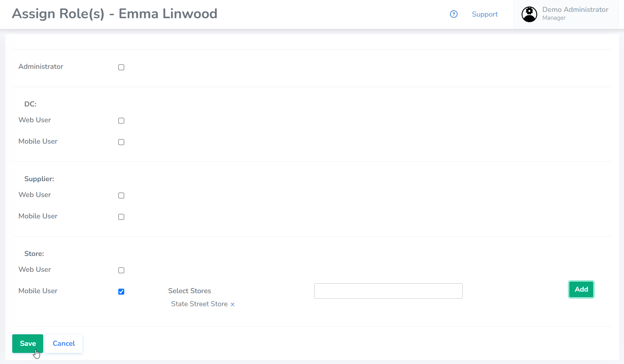Enable the Administrator role checkbox
The image size is (624, 364).
(121, 67)
